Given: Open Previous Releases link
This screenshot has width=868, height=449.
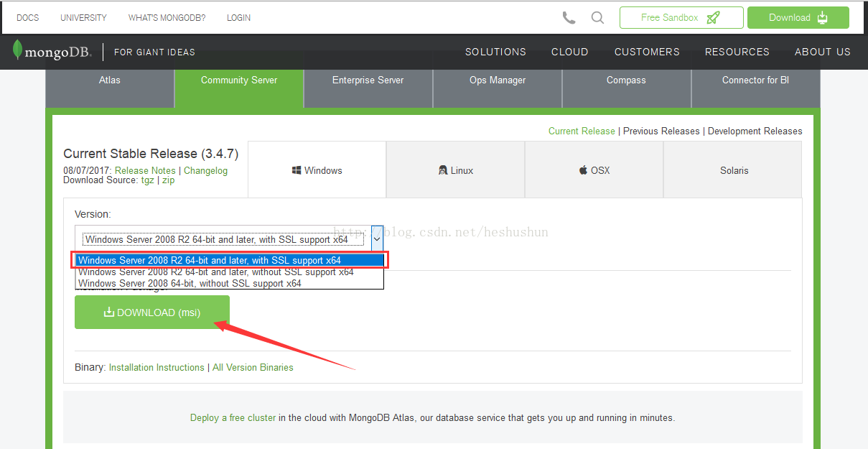Looking at the screenshot, I should coord(661,131).
